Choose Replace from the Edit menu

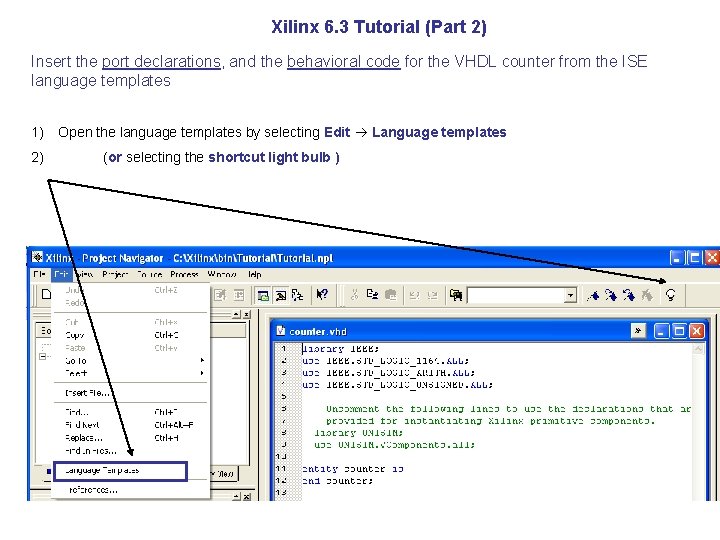point(129,438)
